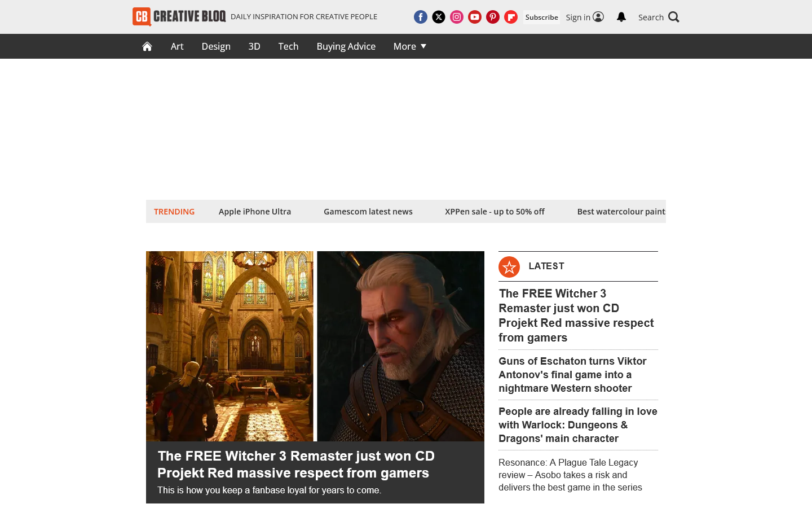812x508 pixels.
Task: Click the featured article subtitle about fanbase
Action: (x=270, y=490)
